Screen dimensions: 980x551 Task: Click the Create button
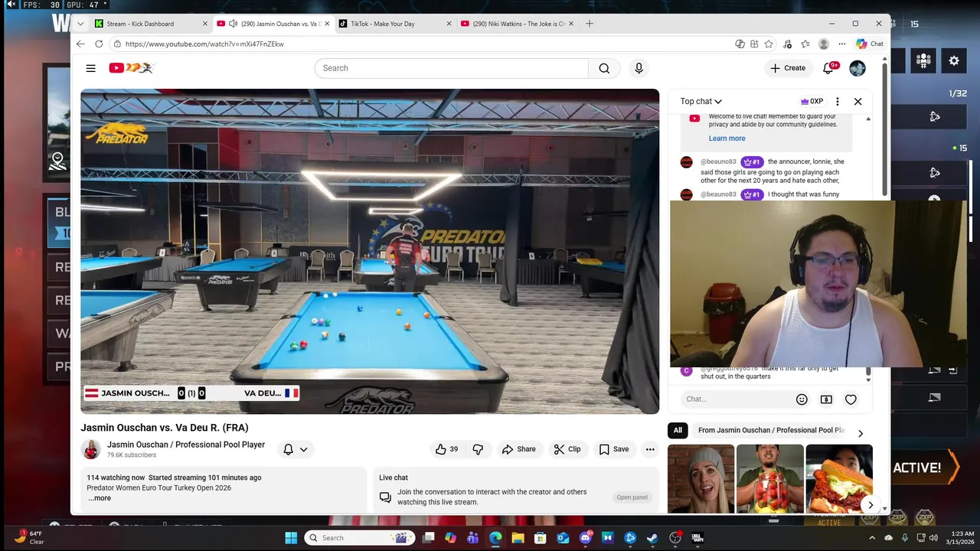point(788,68)
